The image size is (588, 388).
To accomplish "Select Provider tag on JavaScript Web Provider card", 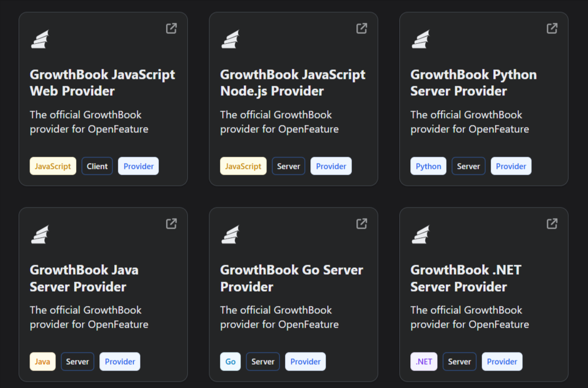I will (139, 166).
